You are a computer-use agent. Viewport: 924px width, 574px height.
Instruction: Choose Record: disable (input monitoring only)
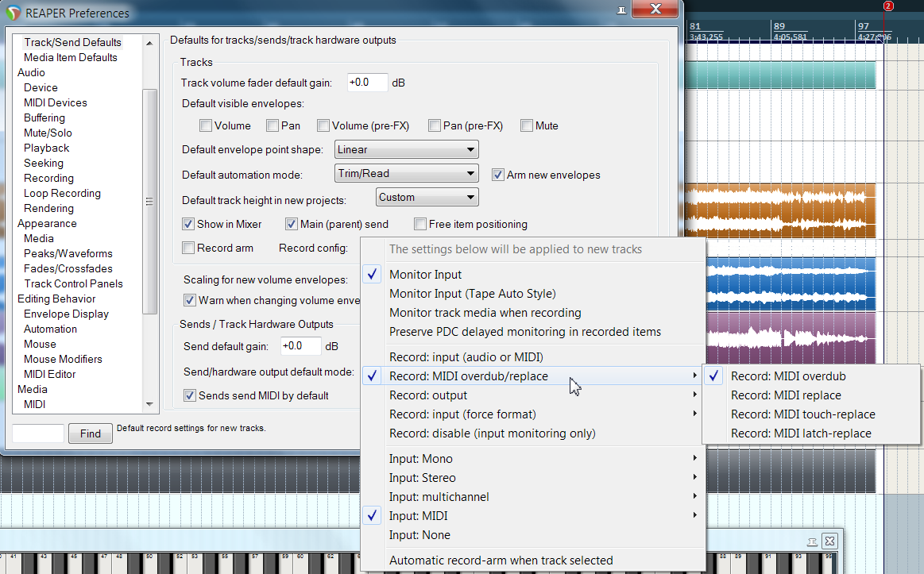533,433
